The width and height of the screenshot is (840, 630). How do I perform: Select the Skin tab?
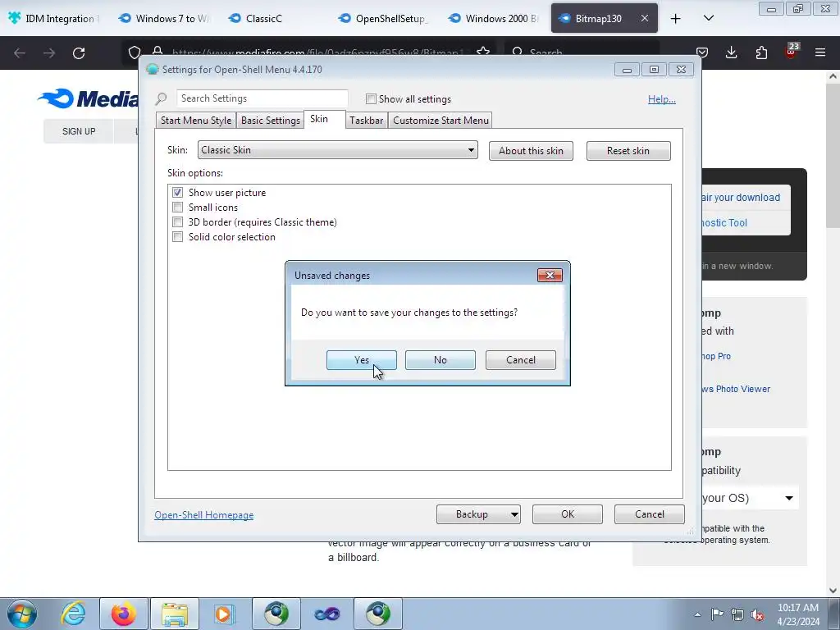tap(319, 119)
